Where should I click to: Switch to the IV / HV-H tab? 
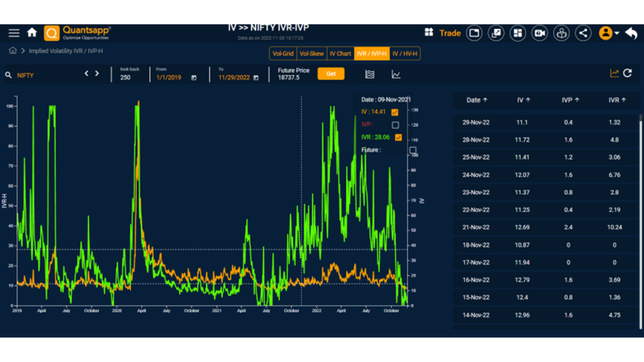click(x=405, y=54)
